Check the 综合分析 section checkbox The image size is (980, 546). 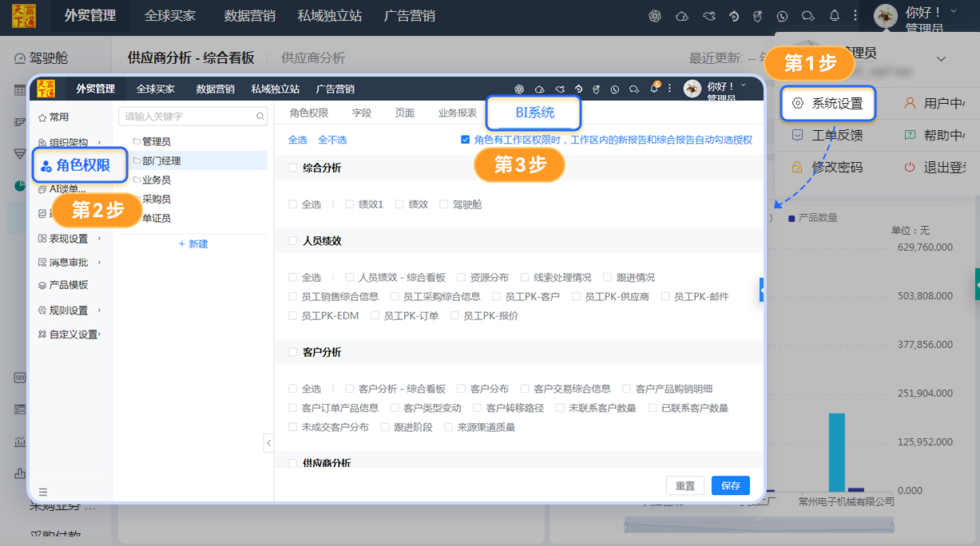[x=293, y=168]
